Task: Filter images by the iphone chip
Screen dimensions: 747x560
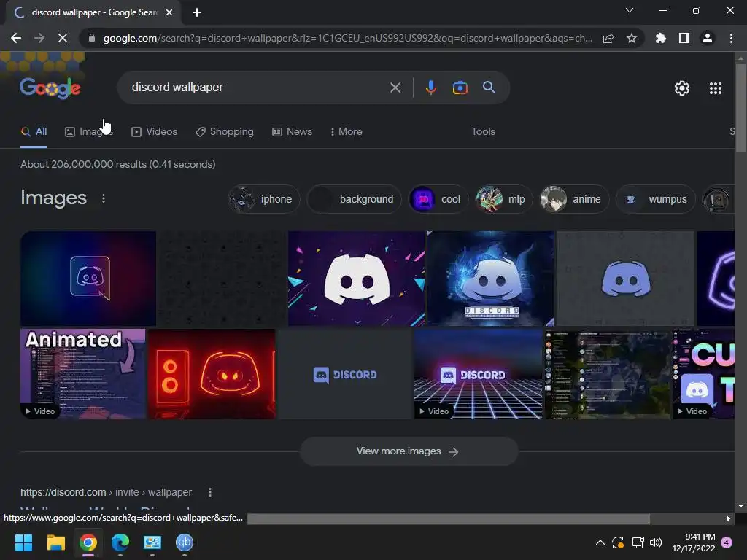Action: click(x=264, y=199)
